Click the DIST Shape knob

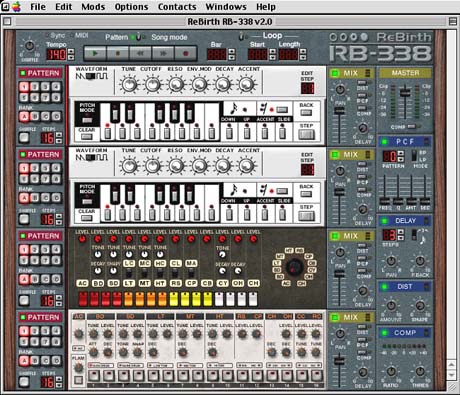coord(420,305)
